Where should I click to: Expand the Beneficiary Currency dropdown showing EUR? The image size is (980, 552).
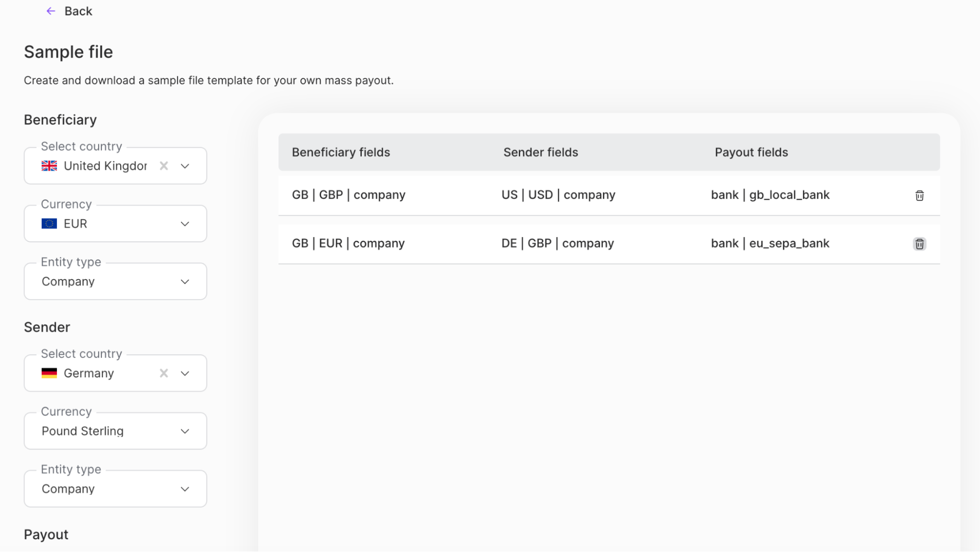pyautogui.click(x=185, y=223)
